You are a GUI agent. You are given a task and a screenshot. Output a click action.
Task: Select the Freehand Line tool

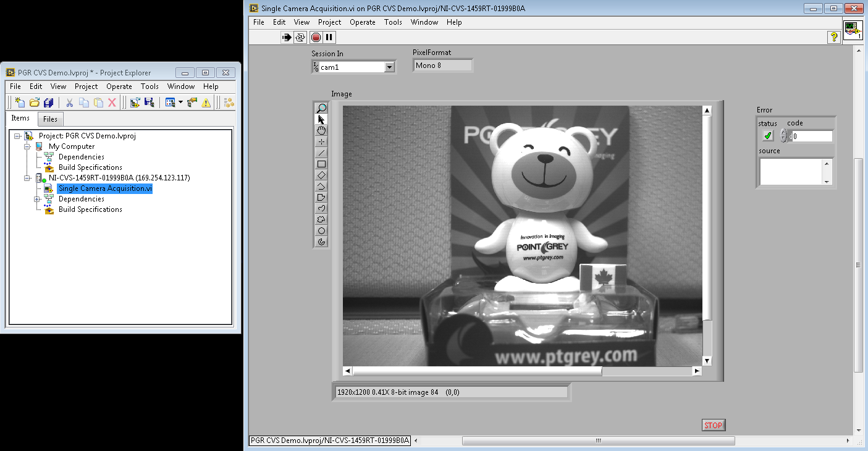tap(321, 208)
